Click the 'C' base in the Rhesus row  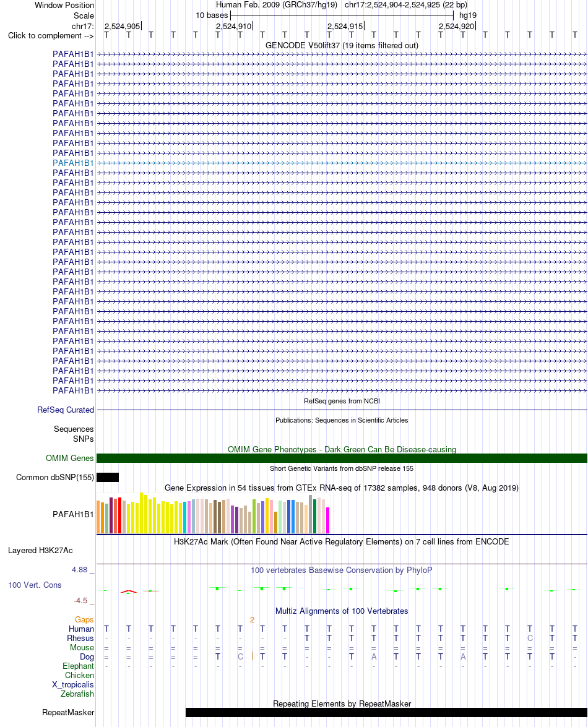click(x=530, y=639)
